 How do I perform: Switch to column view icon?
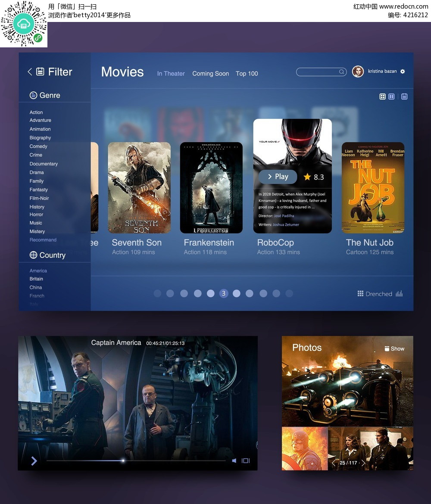(x=391, y=96)
